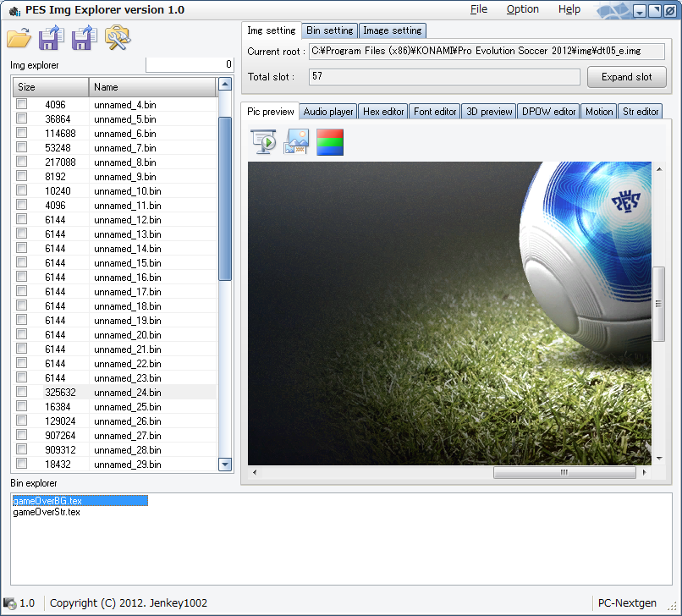Click the Img list scroll-down arrow
This screenshot has width=682, height=616.
(x=225, y=464)
